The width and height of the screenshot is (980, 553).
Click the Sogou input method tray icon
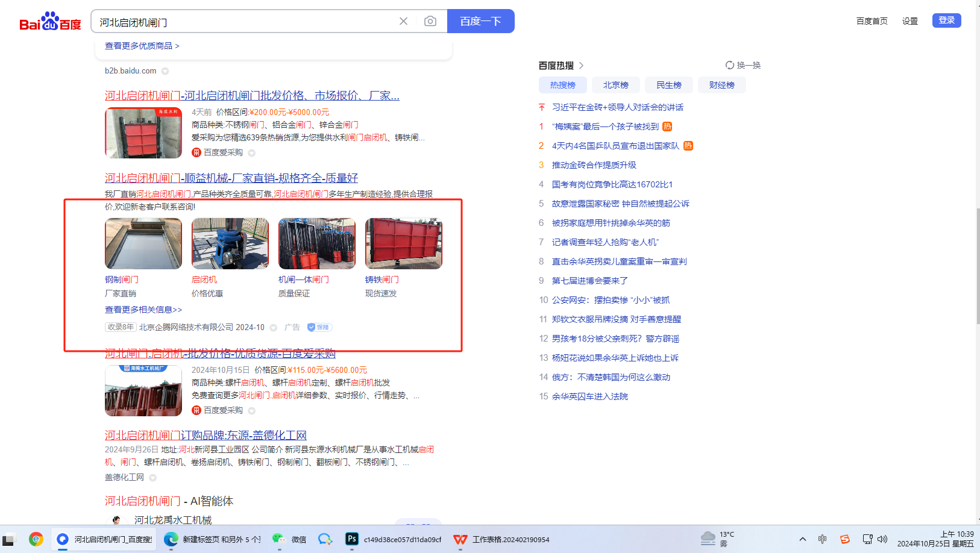pos(845,539)
